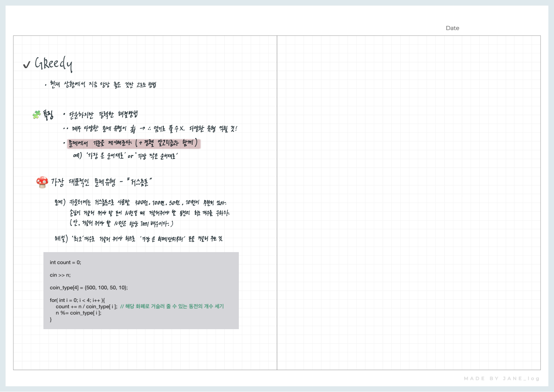Click the closing brace of the for loop
The width and height of the screenshot is (554, 392).
coord(51,320)
